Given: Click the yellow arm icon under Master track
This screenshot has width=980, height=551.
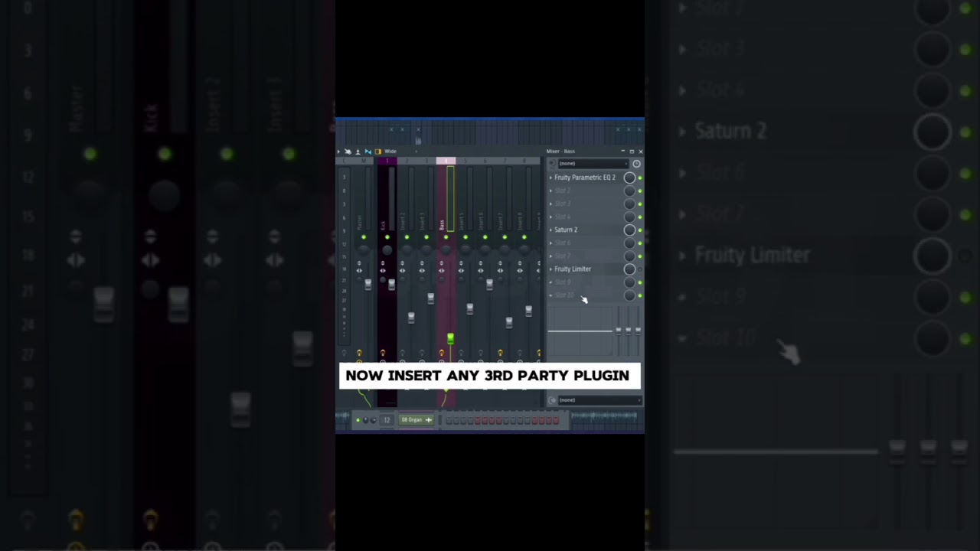Looking at the screenshot, I should point(359,353).
